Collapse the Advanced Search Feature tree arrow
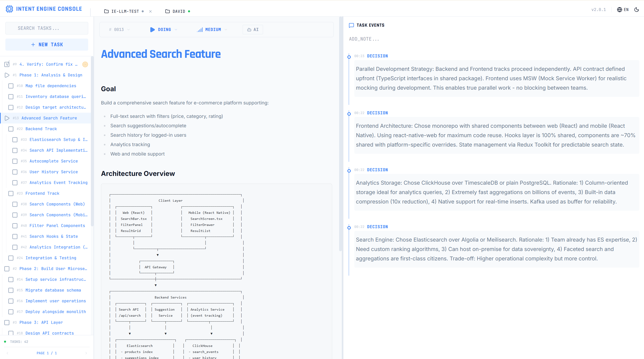Image resolution: width=644 pixels, height=359 pixels. (x=7, y=118)
